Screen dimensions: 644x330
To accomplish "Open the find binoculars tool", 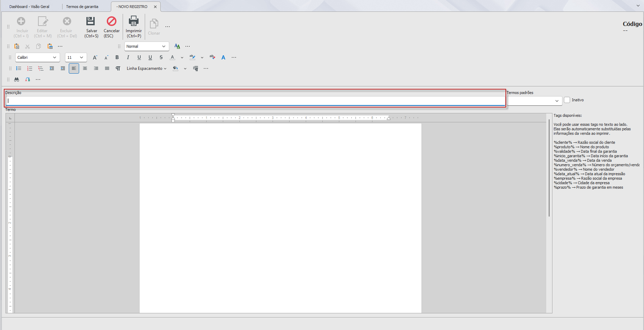I will pos(17,80).
